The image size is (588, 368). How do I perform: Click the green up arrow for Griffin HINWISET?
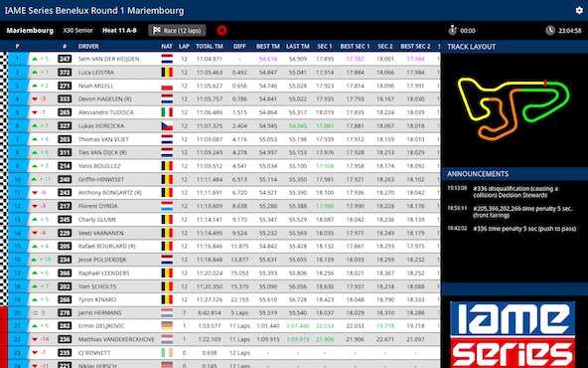pyautogui.click(x=35, y=179)
